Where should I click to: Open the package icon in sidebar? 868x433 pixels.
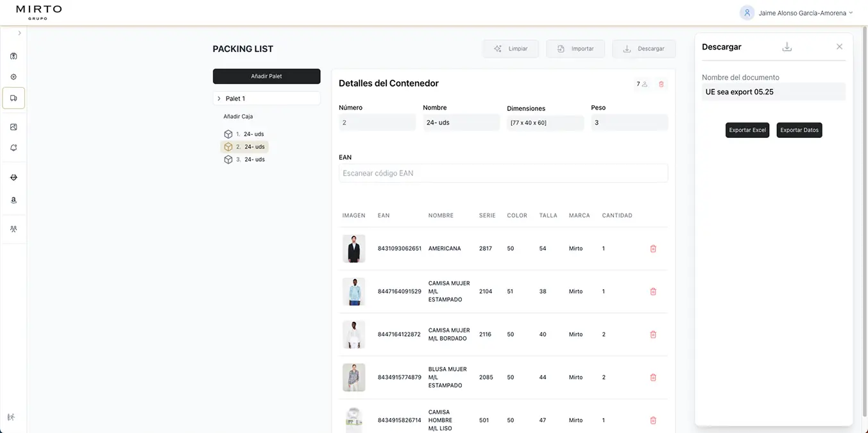pos(13,56)
